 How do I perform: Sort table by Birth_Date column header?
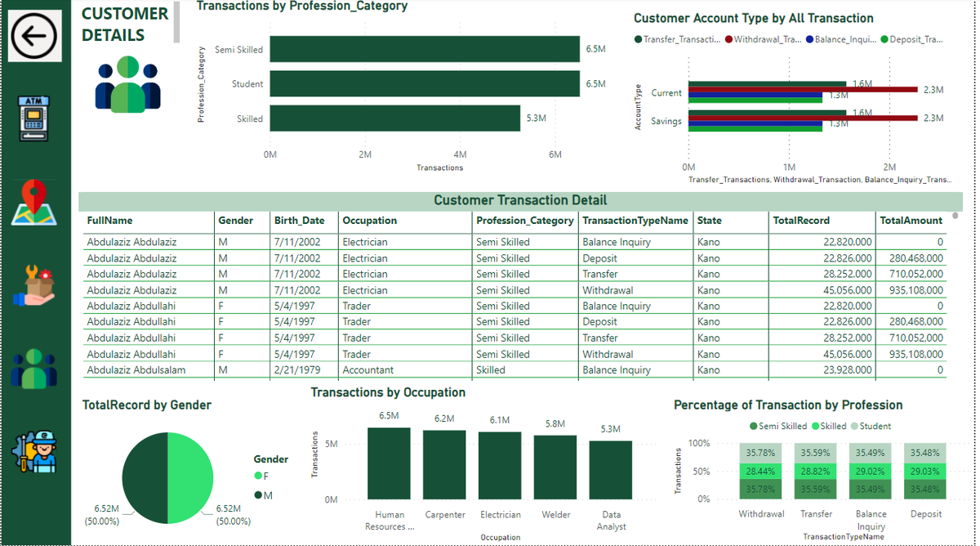point(299,221)
